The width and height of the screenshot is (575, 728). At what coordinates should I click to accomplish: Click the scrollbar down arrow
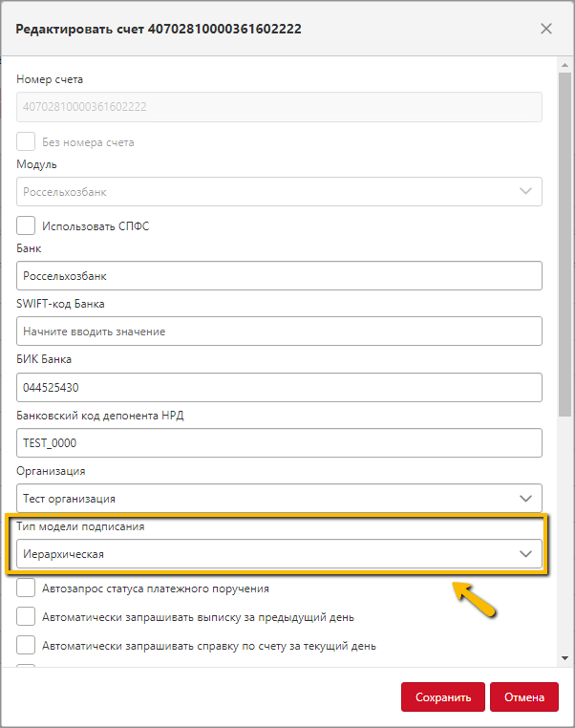pyautogui.click(x=564, y=658)
